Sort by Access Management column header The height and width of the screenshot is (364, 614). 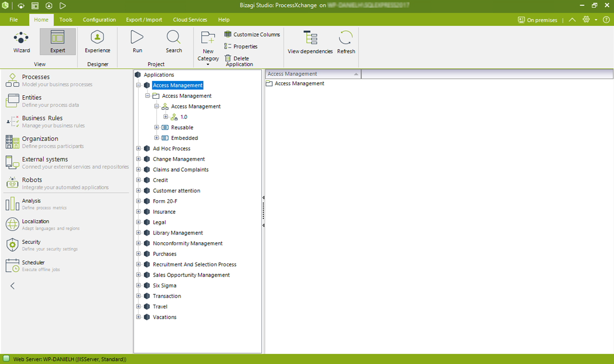[313, 74]
